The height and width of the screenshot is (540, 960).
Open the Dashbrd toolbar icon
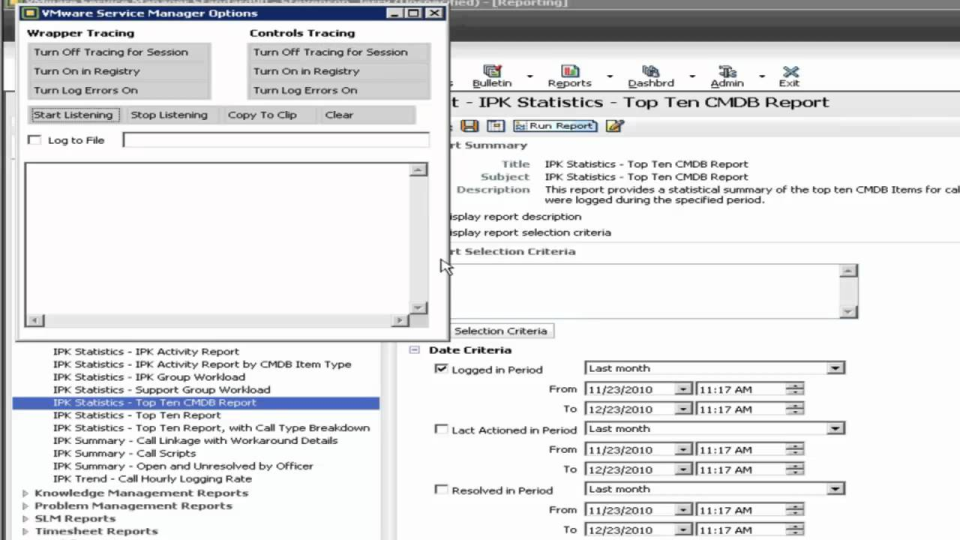(651, 76)
